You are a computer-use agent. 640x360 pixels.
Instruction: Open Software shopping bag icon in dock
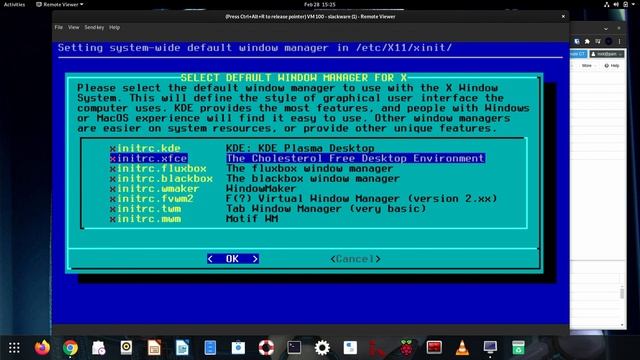click(x=238, y=348)
